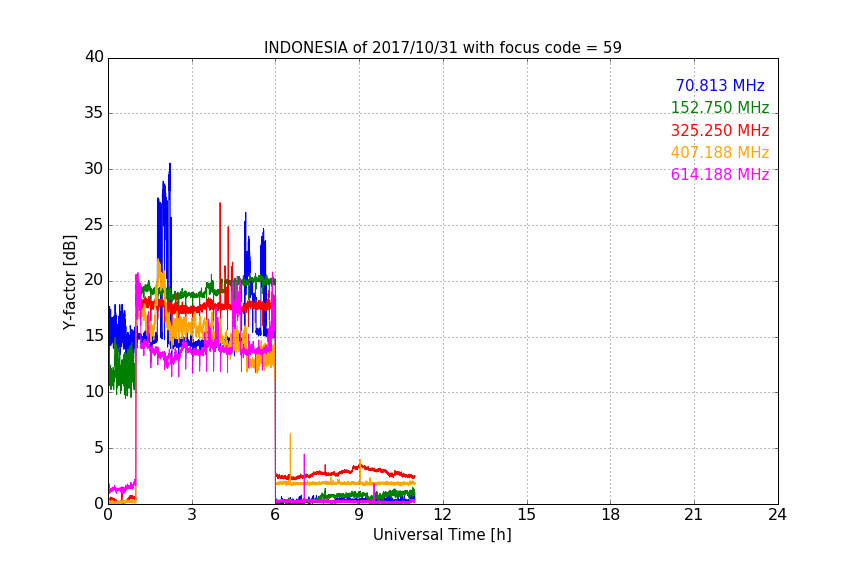Click the '20' y-axis tick label
The width and height of the screenshot is (864, 576).
tap(94, 281)
